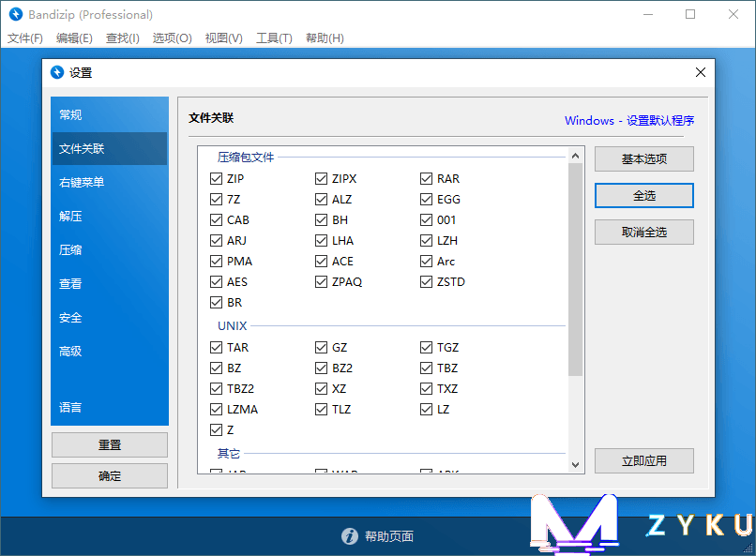Open the 高级 settings page

point(110,351)
